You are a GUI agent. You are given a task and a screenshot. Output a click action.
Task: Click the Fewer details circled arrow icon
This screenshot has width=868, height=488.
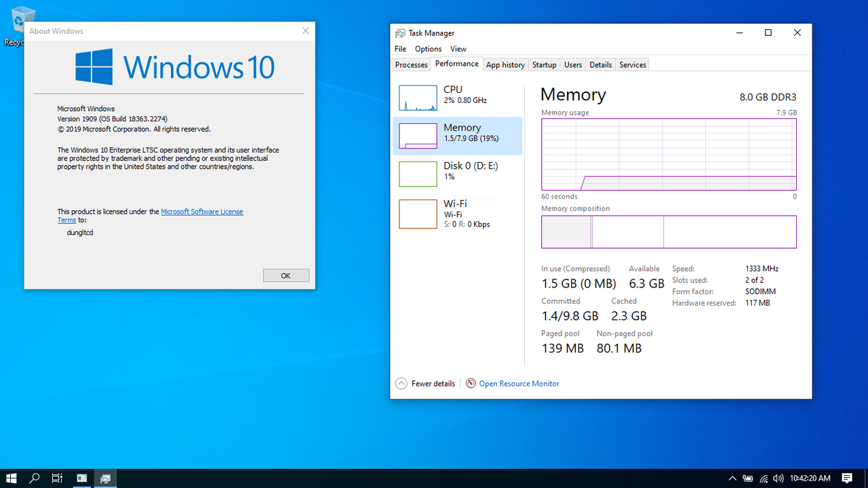(x=401, y=384)
